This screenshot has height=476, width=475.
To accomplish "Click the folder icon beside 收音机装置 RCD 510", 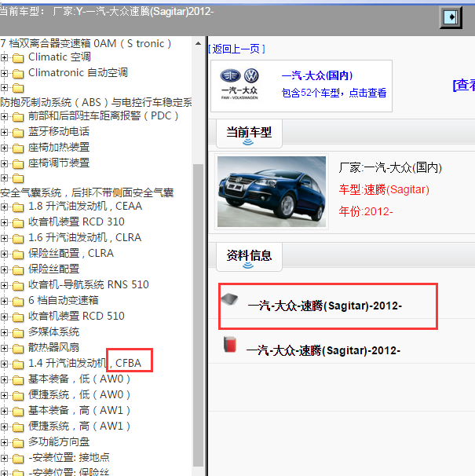I will [x=18, y=317].
